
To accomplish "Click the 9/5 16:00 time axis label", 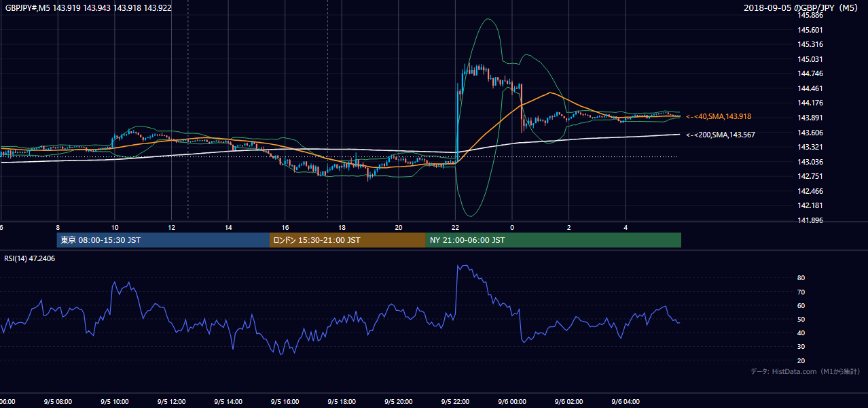I will 285,402.
